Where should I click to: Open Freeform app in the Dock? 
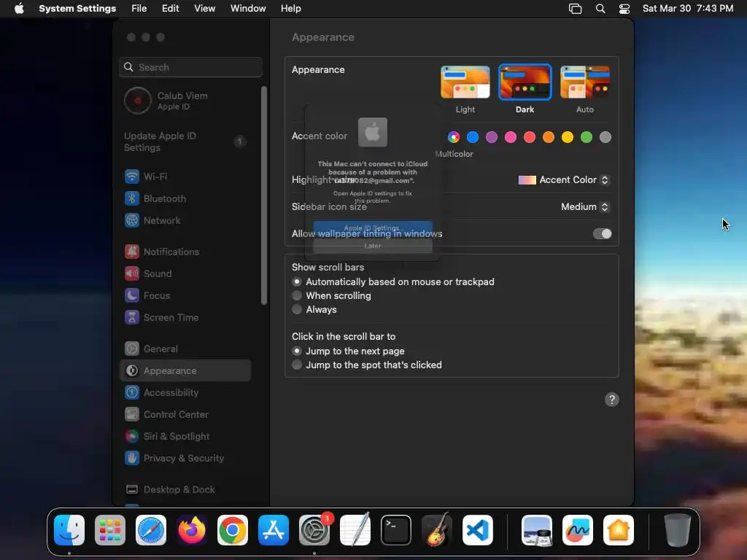point(578,530)
